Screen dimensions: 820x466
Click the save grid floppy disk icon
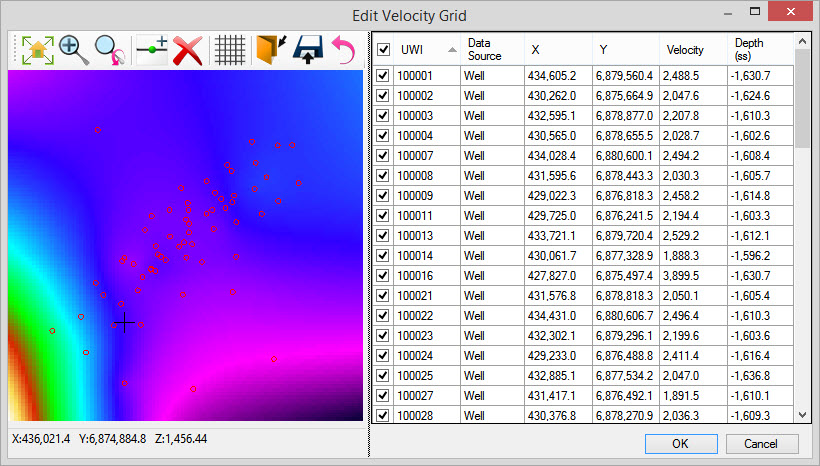(308, 50)
